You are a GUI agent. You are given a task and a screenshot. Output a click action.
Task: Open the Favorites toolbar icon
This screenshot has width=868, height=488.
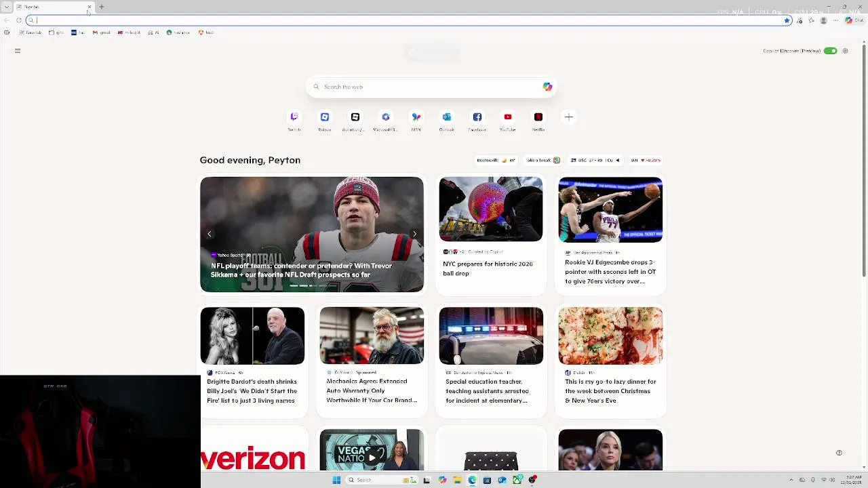coord(811,20)
